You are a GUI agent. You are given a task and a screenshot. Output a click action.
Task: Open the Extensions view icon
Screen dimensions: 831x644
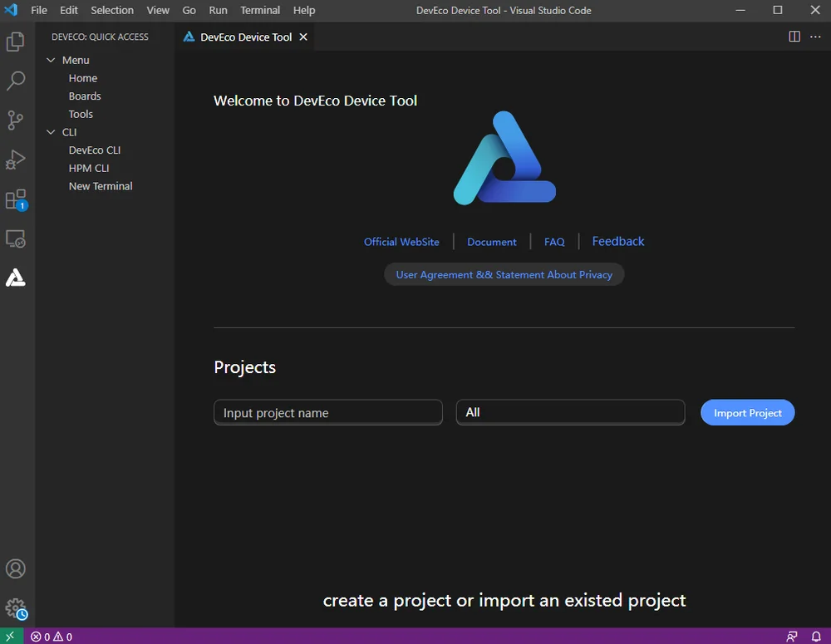16,199
